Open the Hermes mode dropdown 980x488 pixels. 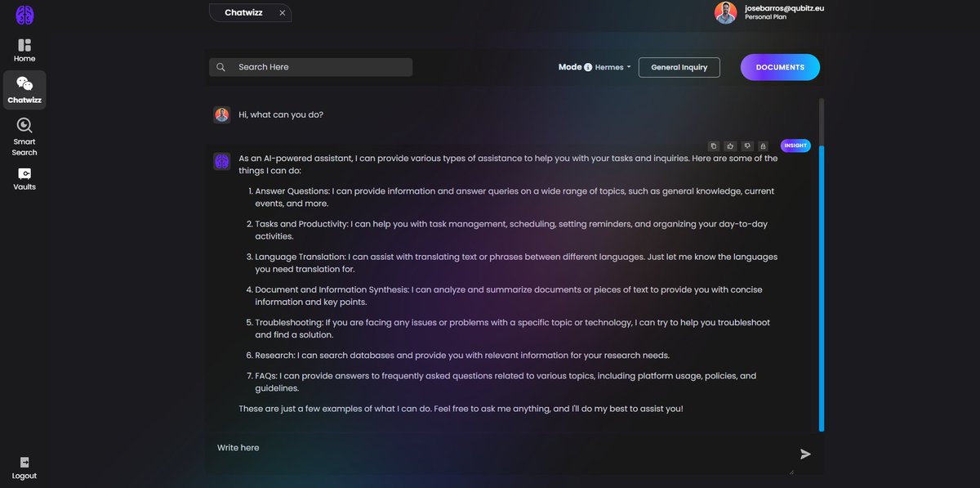(x=613, y=67)
